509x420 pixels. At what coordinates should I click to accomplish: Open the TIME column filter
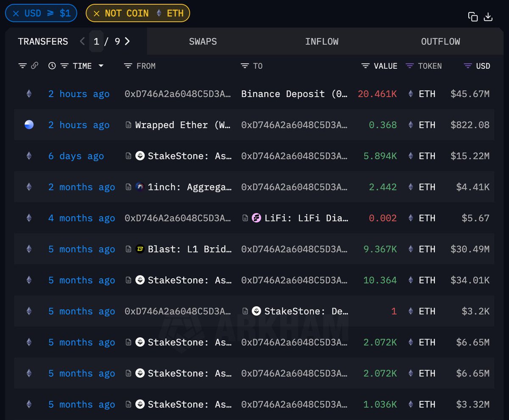coord(64,66)
